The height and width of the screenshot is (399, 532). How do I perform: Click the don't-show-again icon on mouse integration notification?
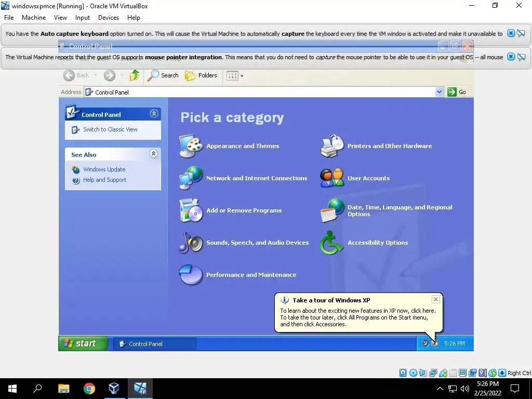pos(521,57)
